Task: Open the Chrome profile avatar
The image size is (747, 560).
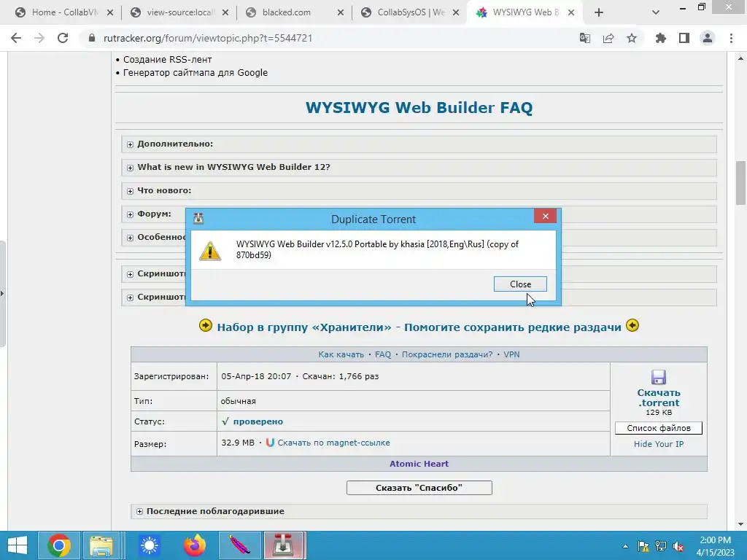Action: pyautogui.click(x=708, y=38)
